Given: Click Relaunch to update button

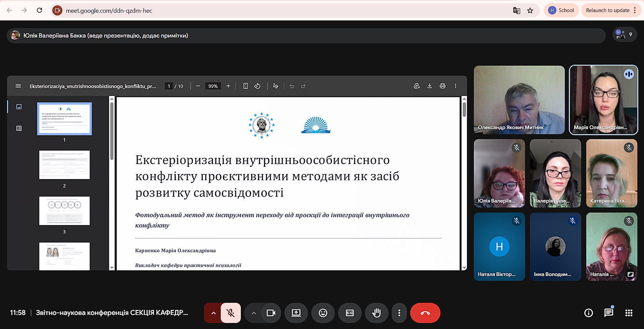Looking at the screenshot, I should click(607, 10).
